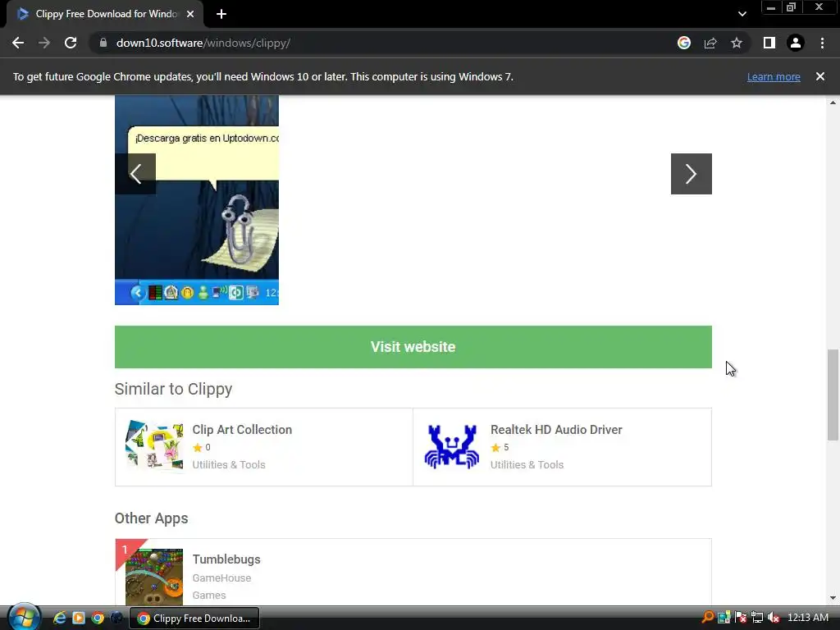Show previous screenshot in carousel

click(x=135, y=174)
